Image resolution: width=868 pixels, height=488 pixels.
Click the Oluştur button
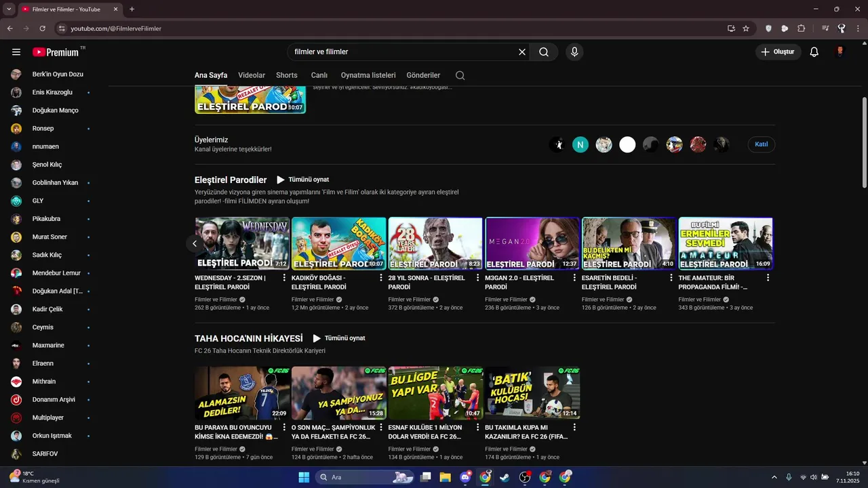(778, 52)
